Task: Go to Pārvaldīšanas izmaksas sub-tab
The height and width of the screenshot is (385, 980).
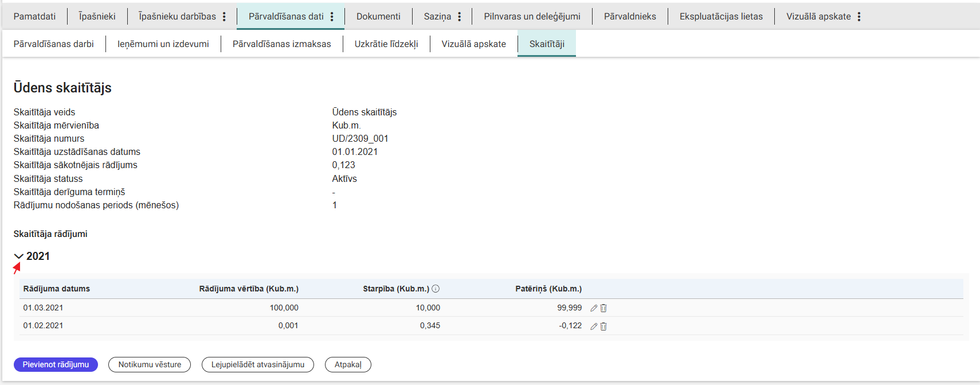Action: pyautogui.click(x=281, y=44)
